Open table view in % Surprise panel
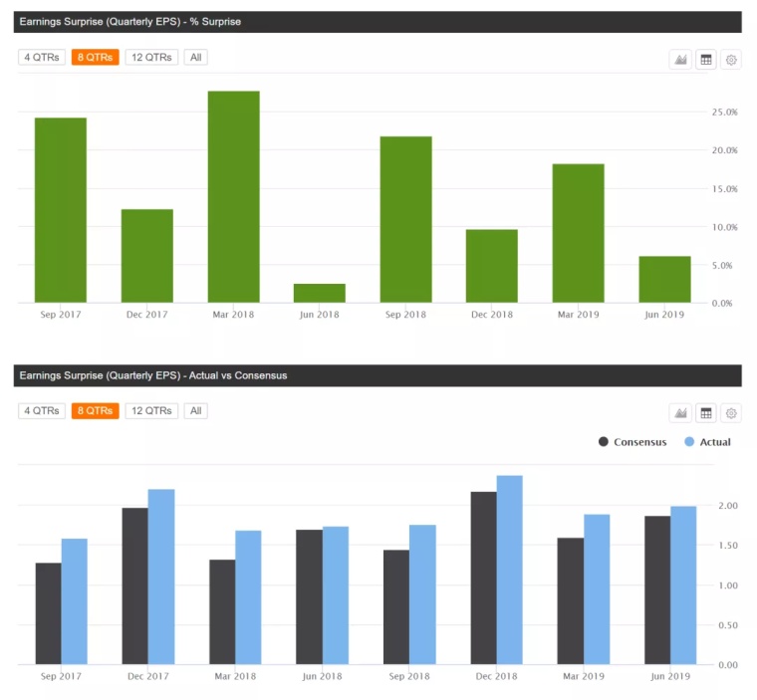Screen dimensions: 757x700 click(706, 60)
